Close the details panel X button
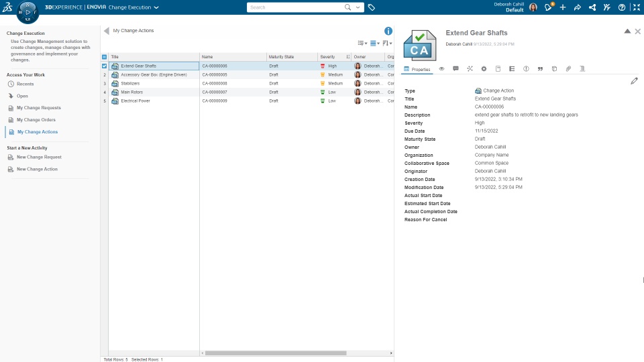This screenshot has height=362, width=644. [x=637, y=32]
